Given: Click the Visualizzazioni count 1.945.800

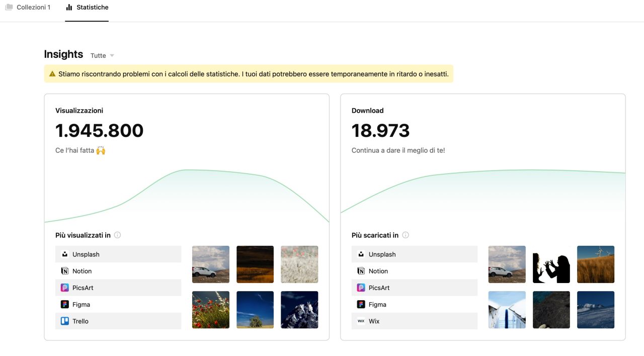Looking at the screenshot, I should coord(99,131).
